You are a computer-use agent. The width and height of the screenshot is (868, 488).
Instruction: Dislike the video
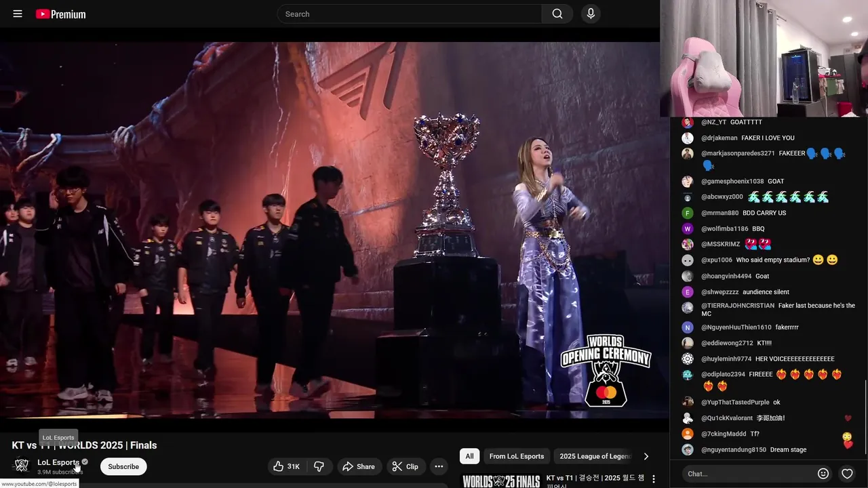pos(319,466)
